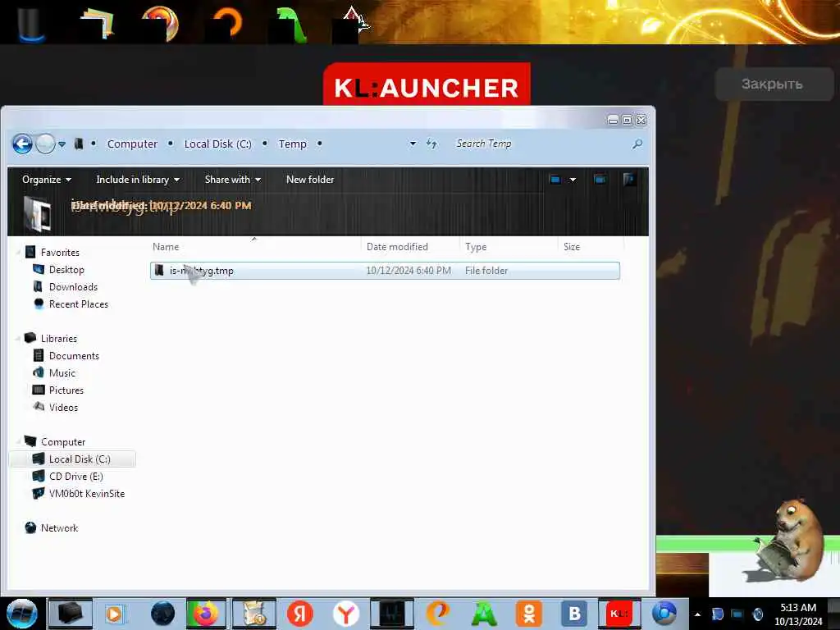Open the green dinosaur-shaped desktop icon
The width and height of the screenshot is (840, 630).
pos(290,24)
